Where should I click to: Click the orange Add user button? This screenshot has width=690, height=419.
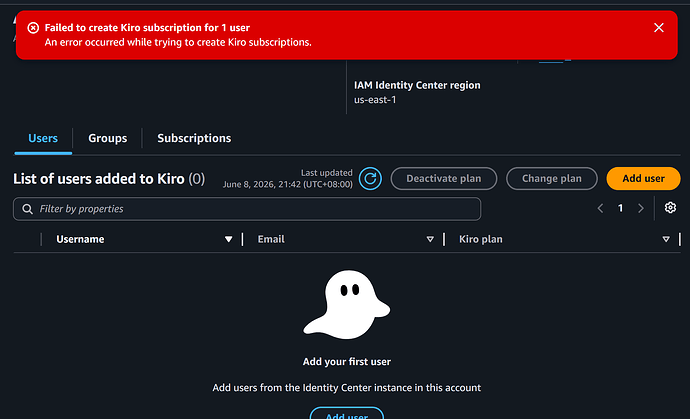[643, 179]
